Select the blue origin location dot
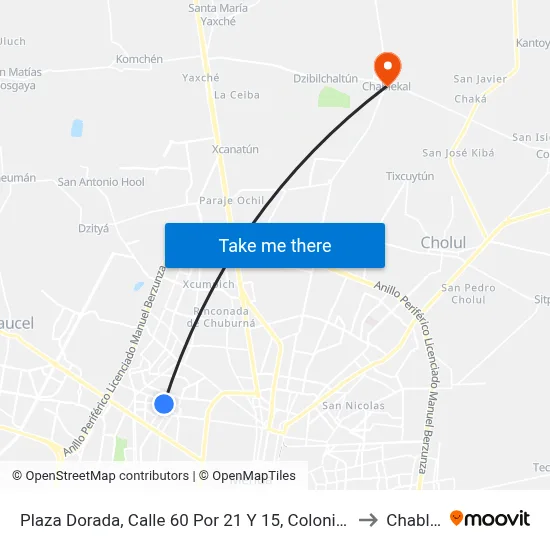Viewport: 550px width, 550px height. (x=164, y=404)
